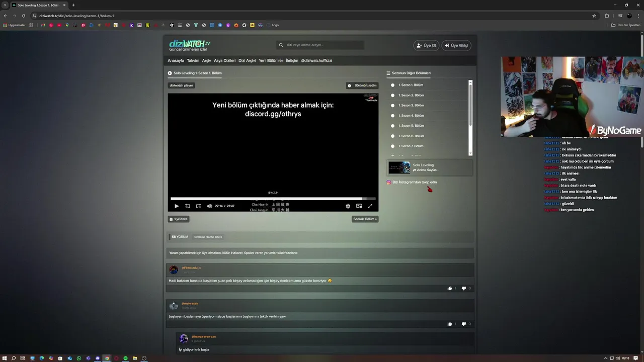Open File Explorer from the taskbar
This screenshot has width=644, height=362.
pyautogui.click(x=134, y=358)
